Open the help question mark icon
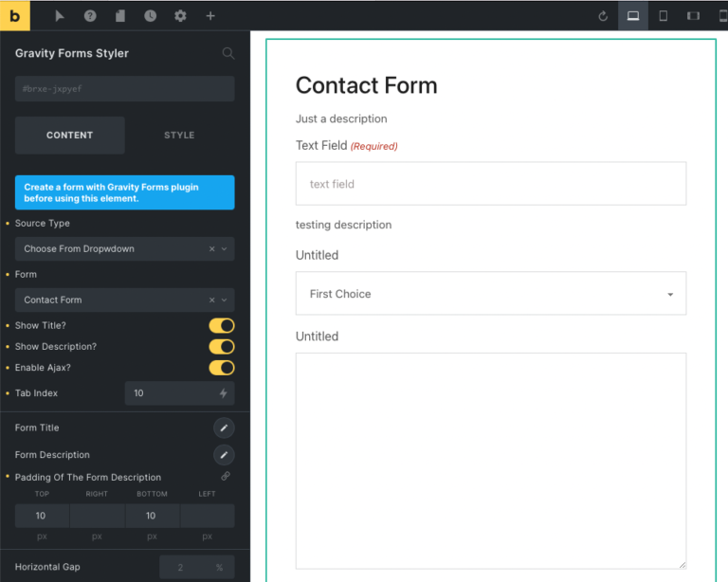728x582 pixels. [x=90, y=16]
